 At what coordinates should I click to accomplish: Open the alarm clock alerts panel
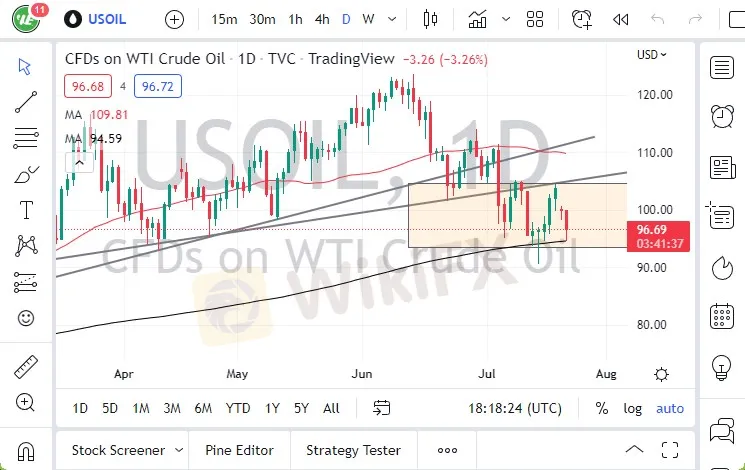721,116
